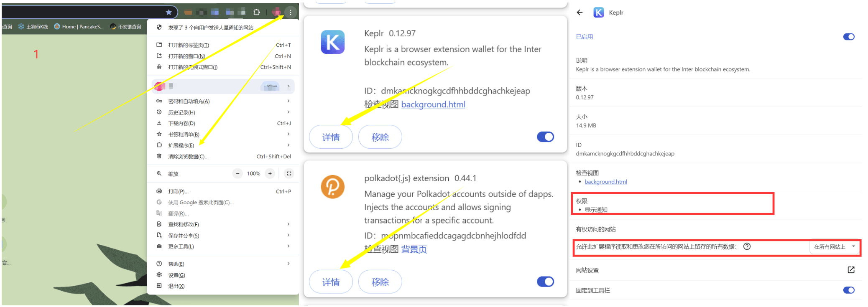
Task: Open 发现了 3 个向用户发送大量通知的网站 notice
Action: coord(211,28)
